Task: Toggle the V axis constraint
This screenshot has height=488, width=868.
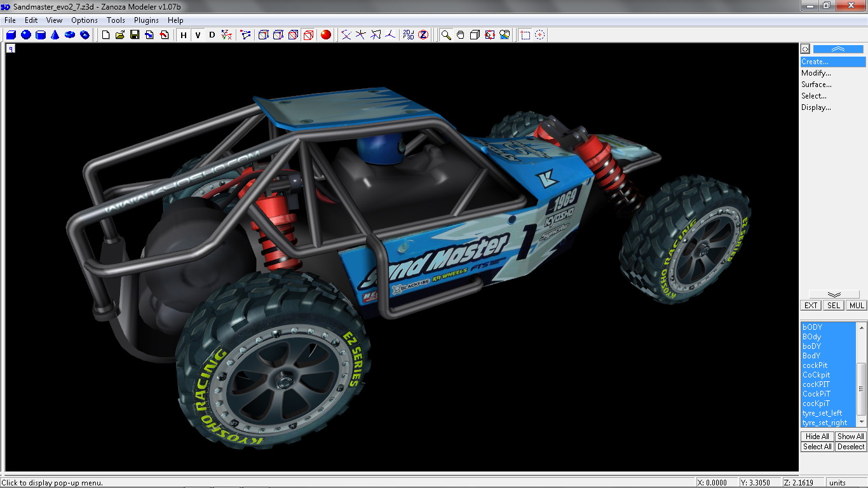Action: pyautogui.click(x=198, y=35)
